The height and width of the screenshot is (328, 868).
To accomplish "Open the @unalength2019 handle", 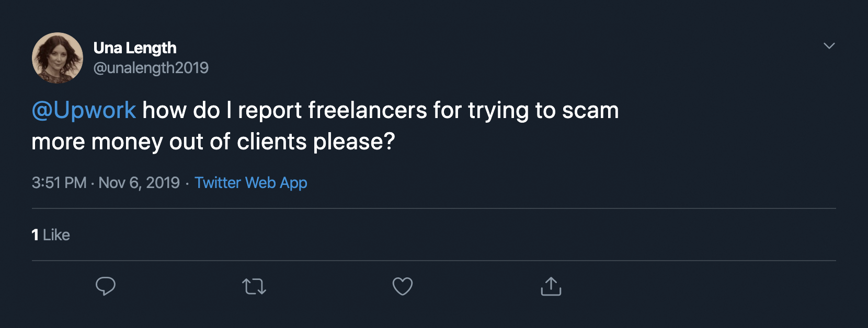I will click(151, 68).
